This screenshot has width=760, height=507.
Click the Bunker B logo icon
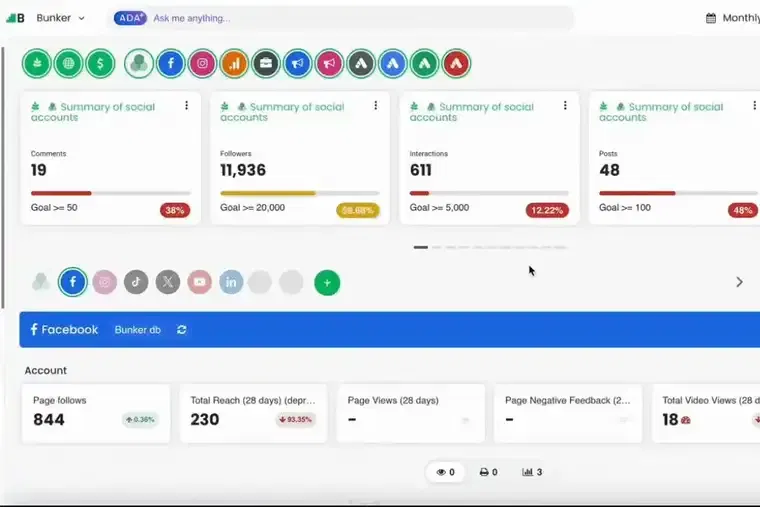15,18
